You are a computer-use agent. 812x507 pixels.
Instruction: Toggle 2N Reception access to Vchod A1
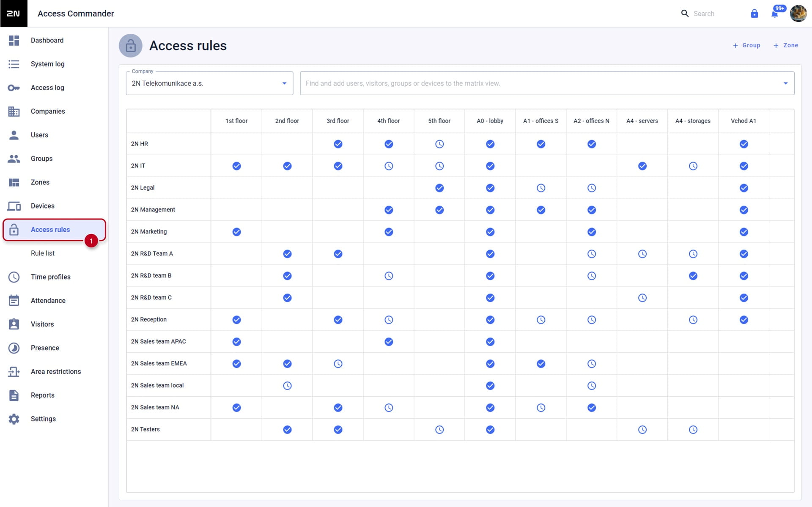(x=744, y=320)
